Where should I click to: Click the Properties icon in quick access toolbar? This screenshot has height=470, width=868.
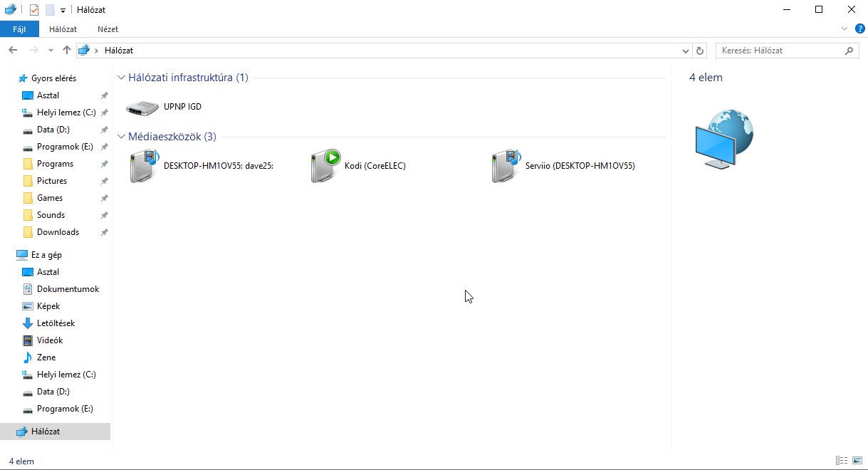click(x=34, y=10)
